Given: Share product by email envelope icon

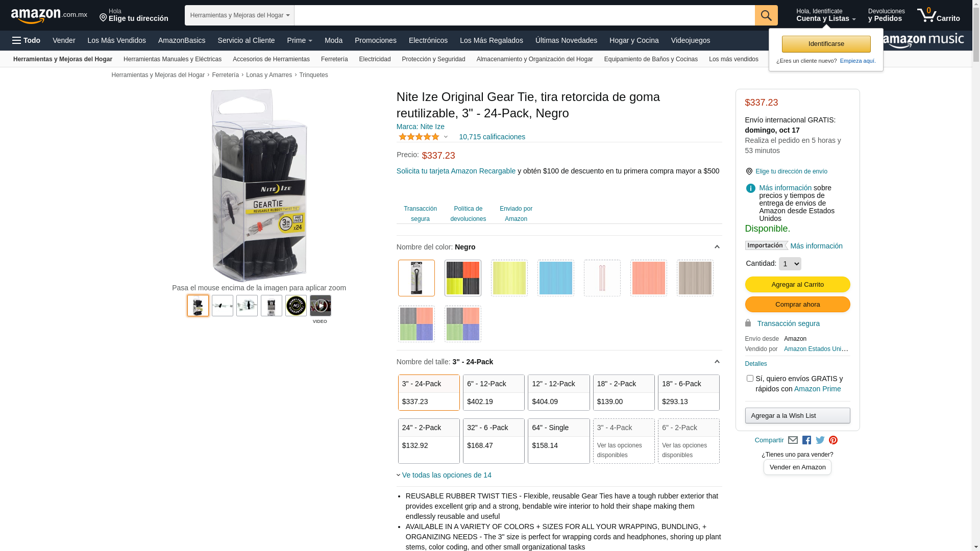Looking at the screenshot, I should (x=793, y=440).
